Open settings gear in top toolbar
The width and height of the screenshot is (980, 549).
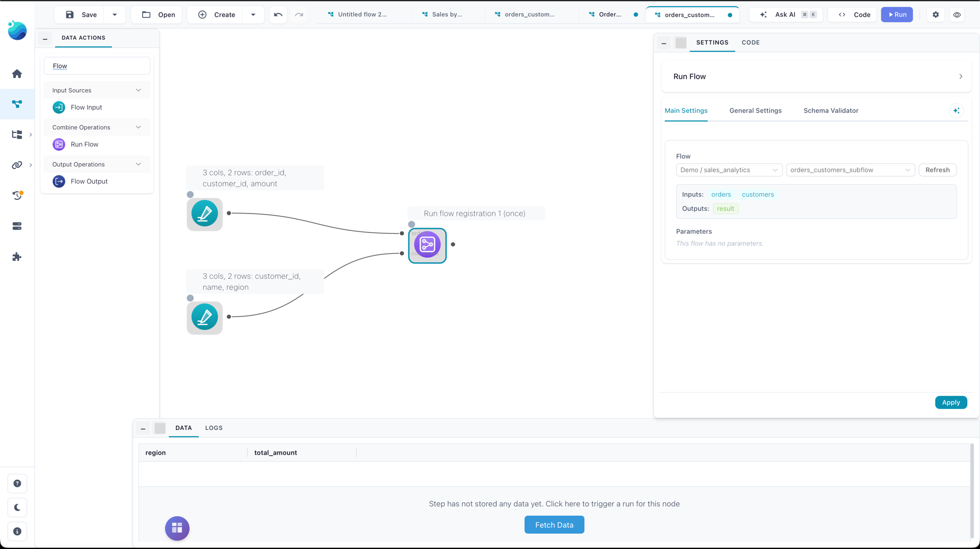pos(935,15)
